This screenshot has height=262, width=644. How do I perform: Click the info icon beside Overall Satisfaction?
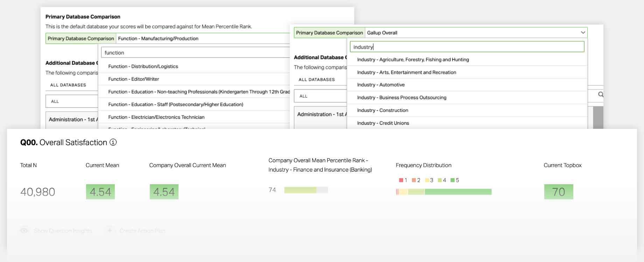113,142
